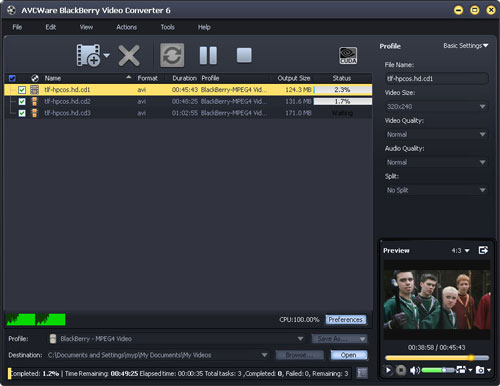The height and width of the screenshot is (386, 500).
Task: Click the 1.7% progress bar
Action: (x=343, y=101)
